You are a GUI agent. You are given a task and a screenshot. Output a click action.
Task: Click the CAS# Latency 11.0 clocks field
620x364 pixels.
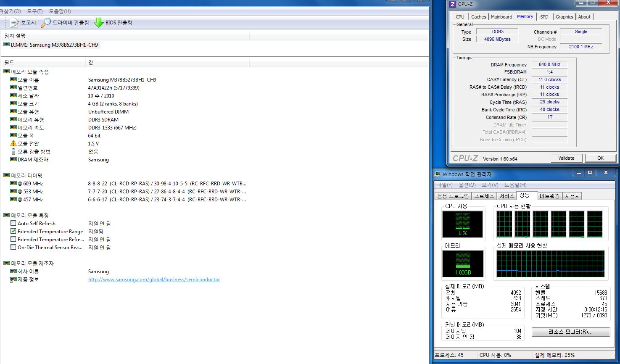[x=549, y=79]
